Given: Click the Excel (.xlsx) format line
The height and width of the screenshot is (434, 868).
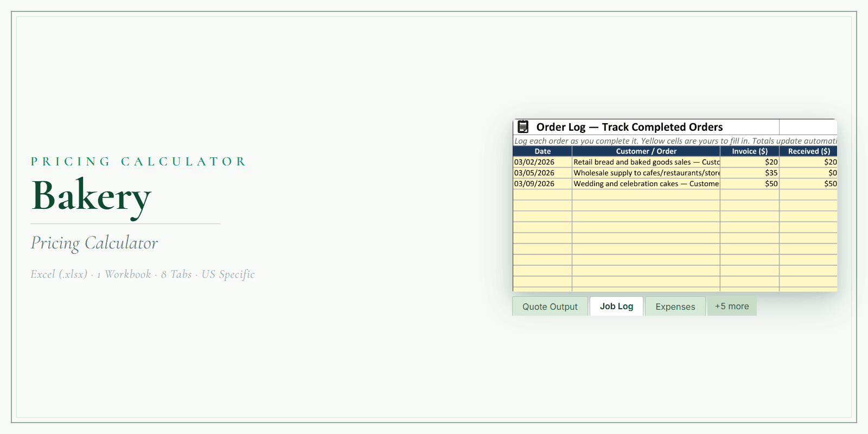Looking at the screenshot, I should [x=143, y=275].
